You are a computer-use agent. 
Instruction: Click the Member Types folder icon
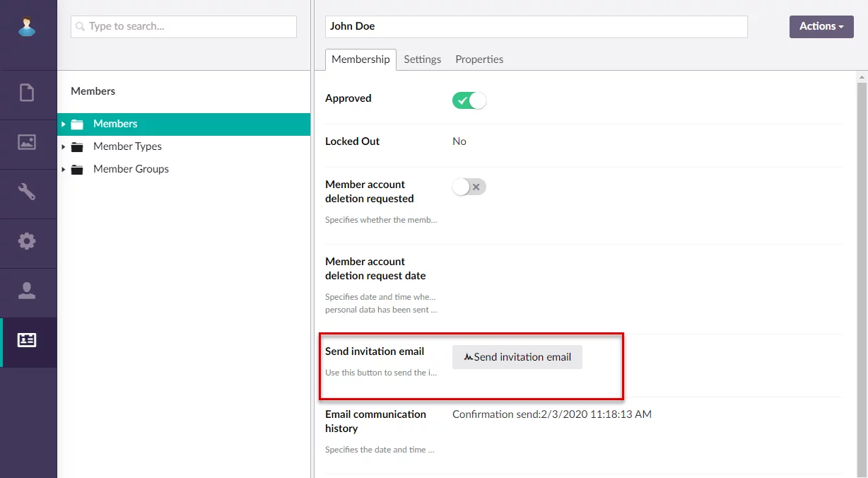pos(77,147)
